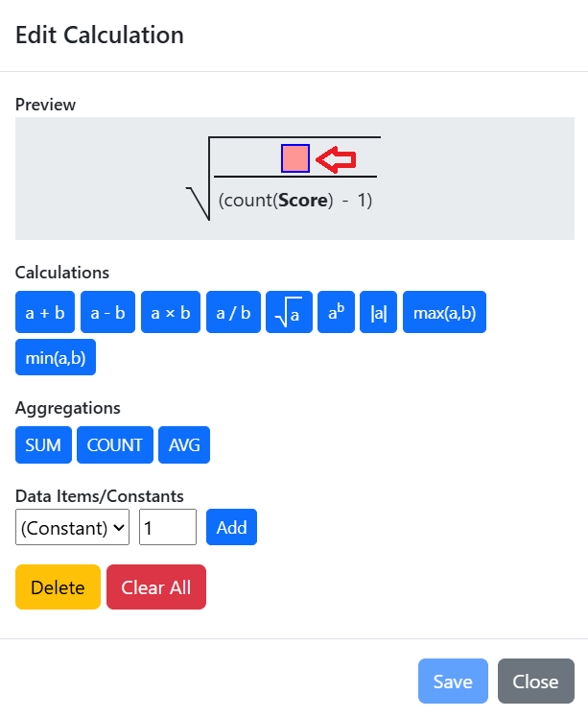The height and width of the screenshot is (718, 588).
Task: Insert the a to the power b operation
Action: (x=336, y=312)
